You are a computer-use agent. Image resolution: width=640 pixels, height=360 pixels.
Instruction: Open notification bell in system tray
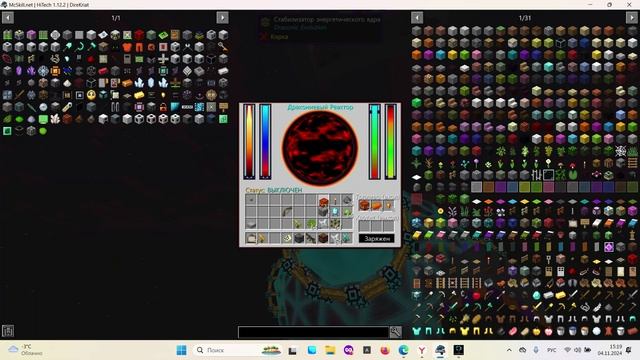(629, 350)
